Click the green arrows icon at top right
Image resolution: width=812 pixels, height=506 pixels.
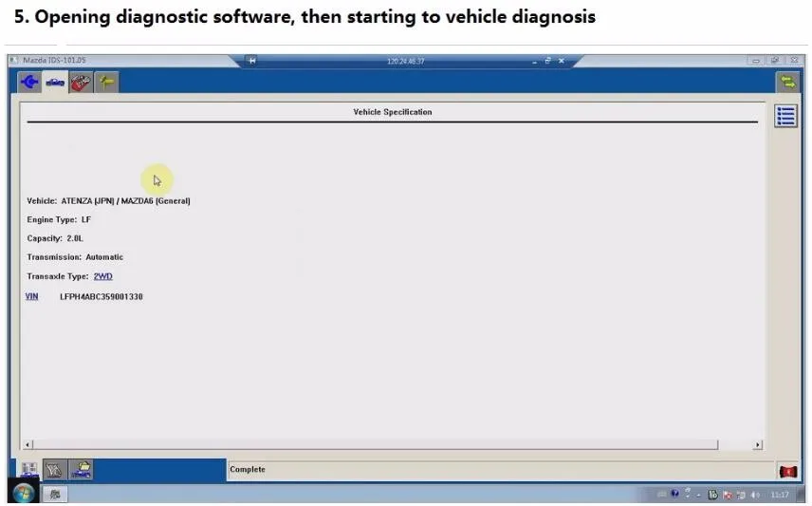click(787, 82)
